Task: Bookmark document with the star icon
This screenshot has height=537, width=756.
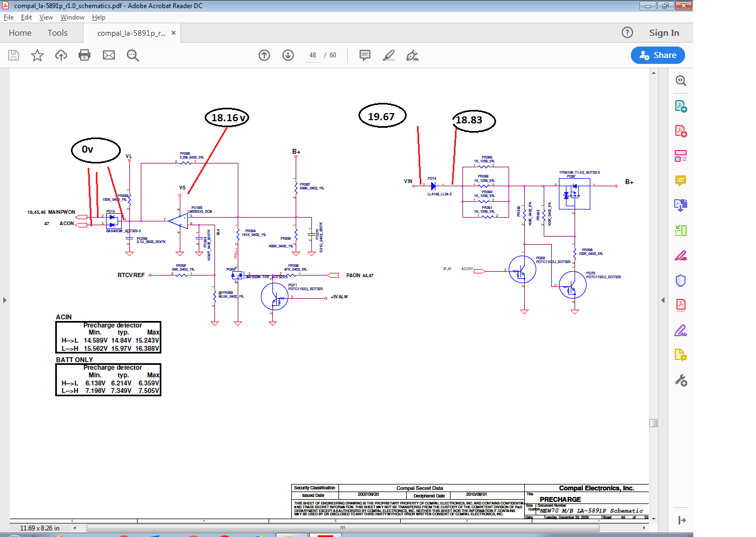Action: [x=37, y=55]
